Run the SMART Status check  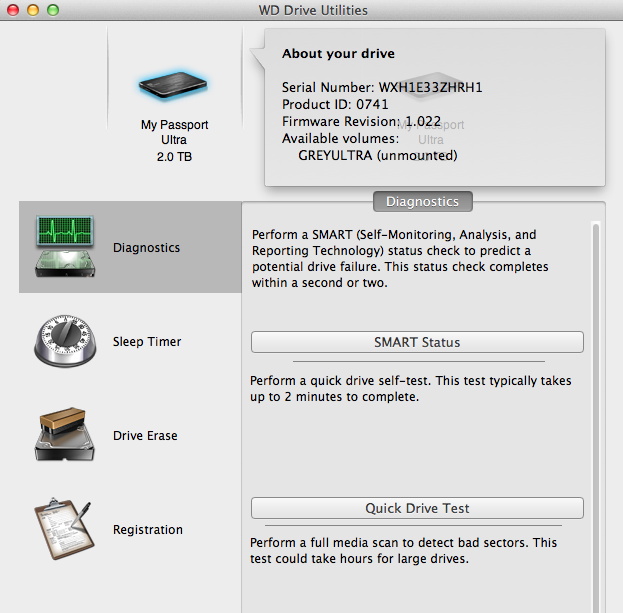pyautogui.click(x=417, y=342)
